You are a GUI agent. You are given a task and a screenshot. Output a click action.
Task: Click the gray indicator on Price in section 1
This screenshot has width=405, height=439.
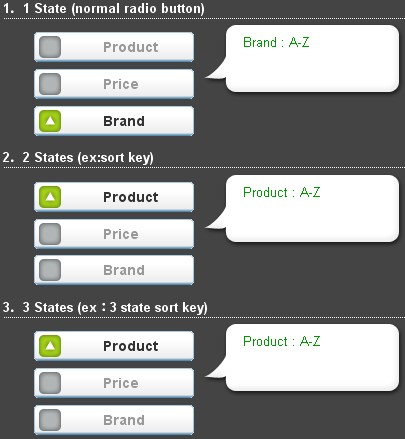point(50,84)
